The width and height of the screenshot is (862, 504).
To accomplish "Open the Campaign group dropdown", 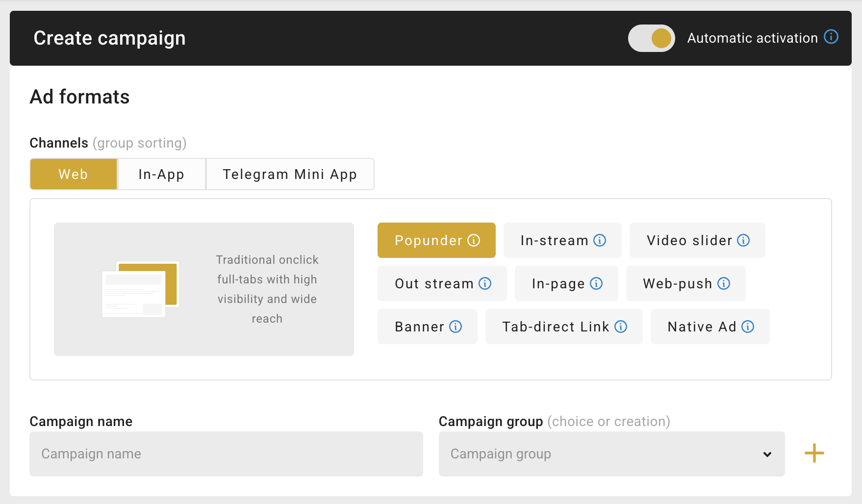I will click(x=611, y=454).
